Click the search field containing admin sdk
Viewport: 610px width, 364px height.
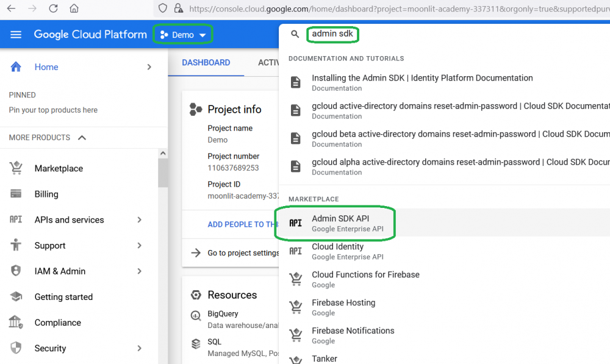click(332, 34)
